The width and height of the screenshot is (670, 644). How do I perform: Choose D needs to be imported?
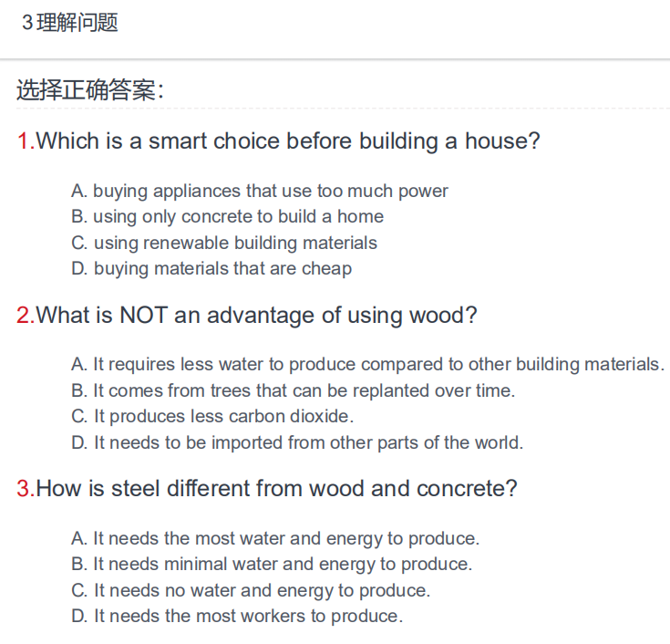coord(297,442)
